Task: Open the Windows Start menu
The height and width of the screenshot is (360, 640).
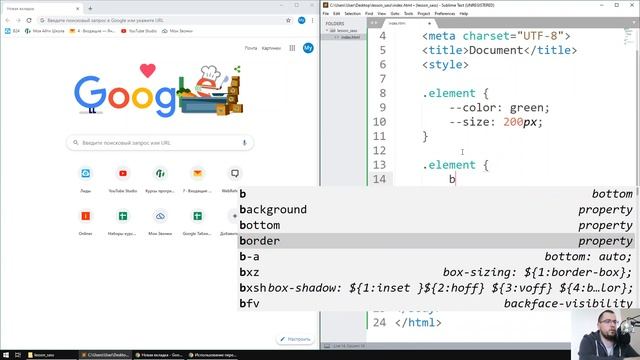Action: [6, 355]
